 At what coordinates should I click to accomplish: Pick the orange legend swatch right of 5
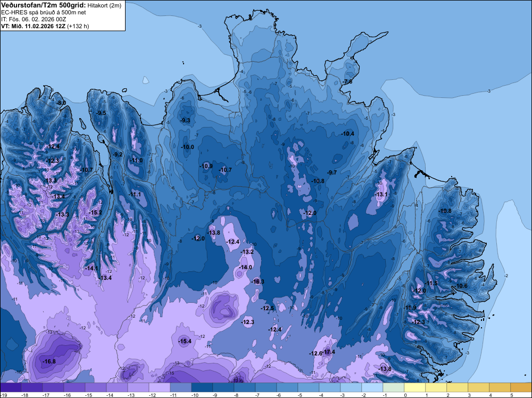[521, 387]
